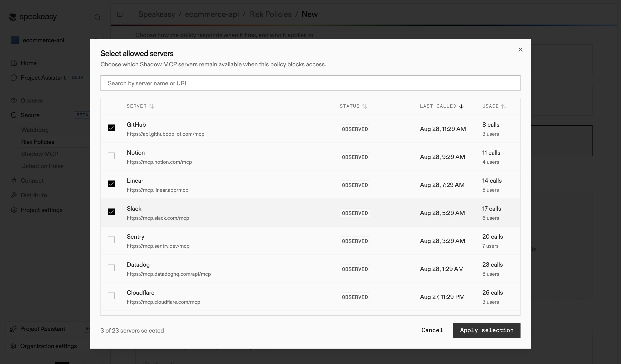Go to ecommerce-api breadcrumb link
The image size is (621, 364).
tap(212, 14)
